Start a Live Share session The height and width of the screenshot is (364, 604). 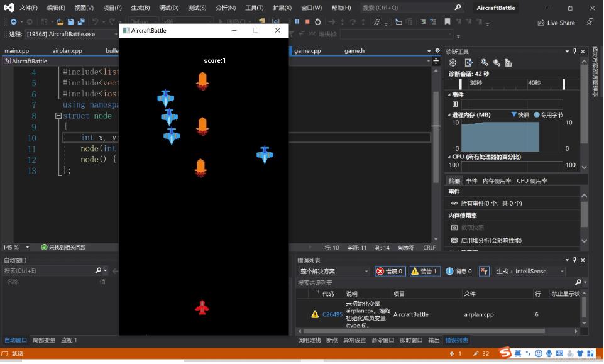557,22
